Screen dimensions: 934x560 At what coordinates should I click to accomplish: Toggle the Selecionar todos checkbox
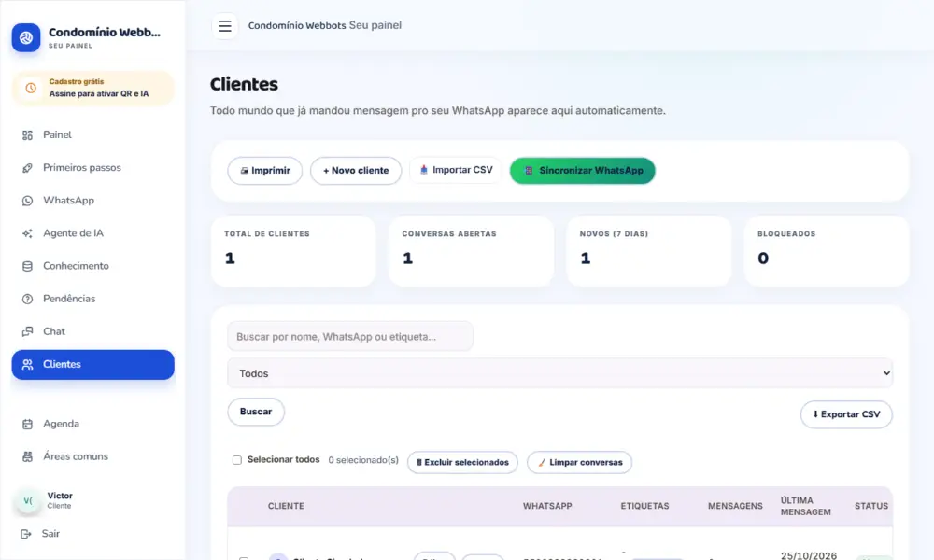(x=237, y=460)
